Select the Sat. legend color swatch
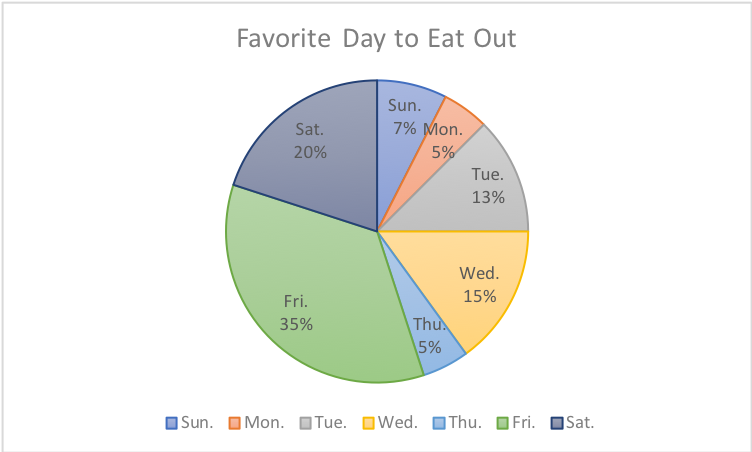Viewport: 752px width, 452px height. click(557, 423)
